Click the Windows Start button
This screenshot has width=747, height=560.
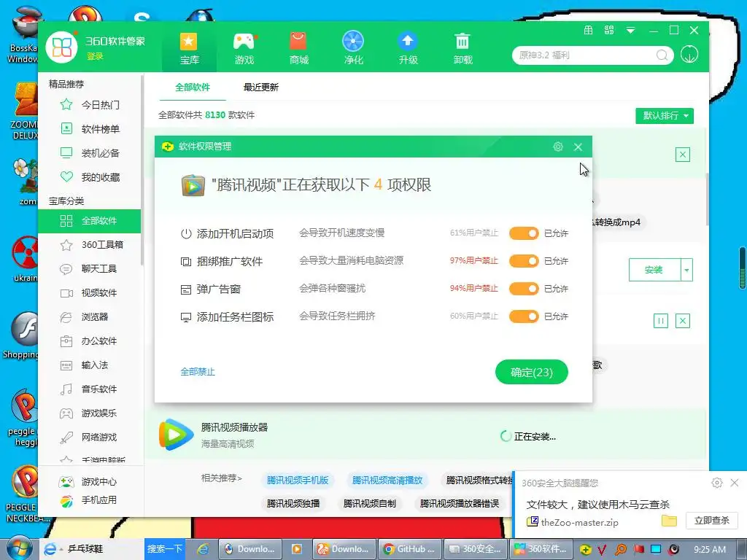pyautogui.click(x=20, y=548)
